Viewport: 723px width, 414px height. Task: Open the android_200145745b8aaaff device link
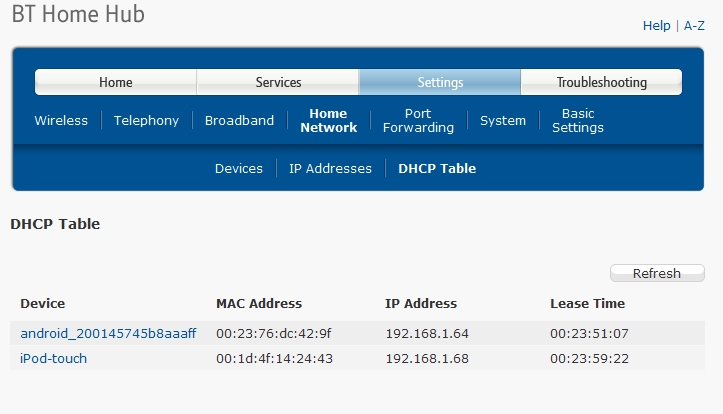(108, 333)
